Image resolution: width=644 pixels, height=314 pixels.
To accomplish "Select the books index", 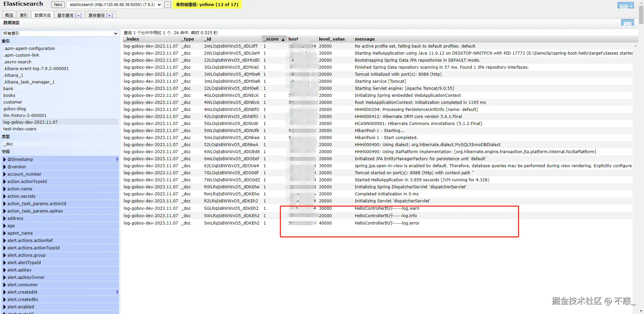I will 9,96.
